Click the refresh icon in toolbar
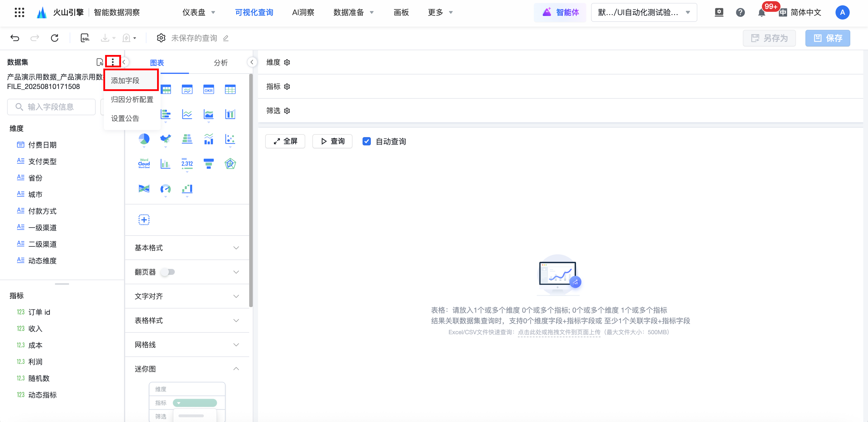This screenshot has height=422, width=868. click(x=55, y=38)
